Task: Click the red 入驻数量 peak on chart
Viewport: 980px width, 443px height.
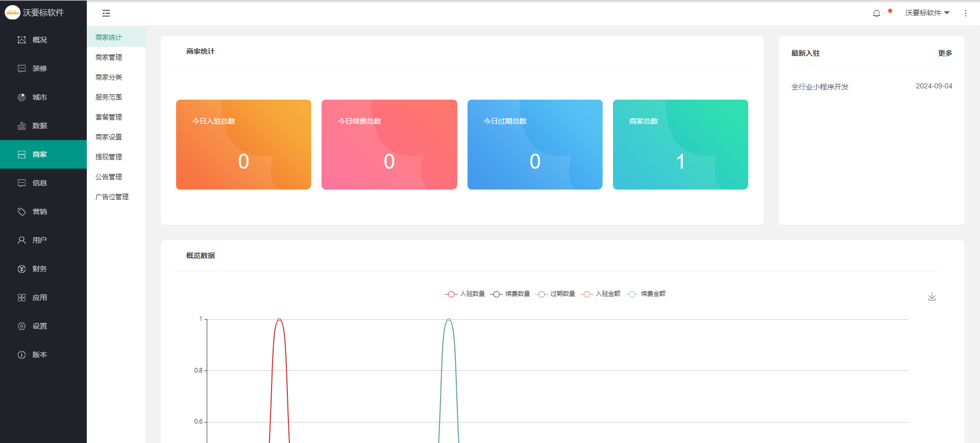Action: click(279, 319)
